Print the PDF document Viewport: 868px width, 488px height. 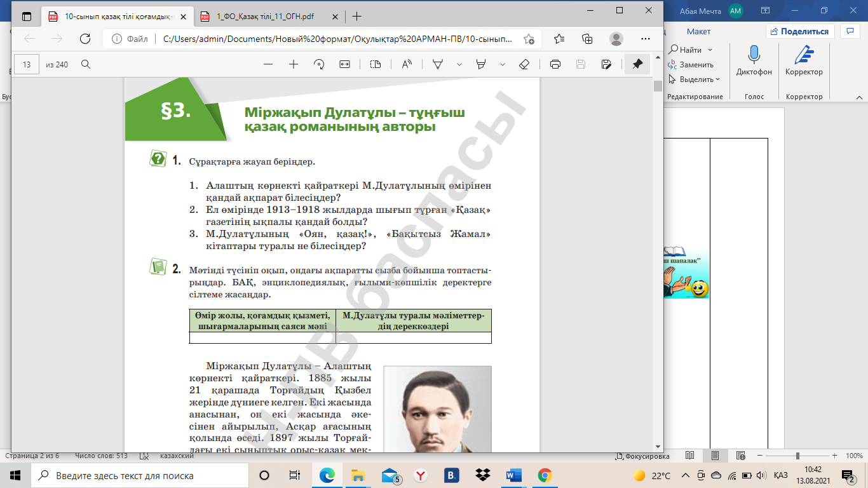pos(555,64)
